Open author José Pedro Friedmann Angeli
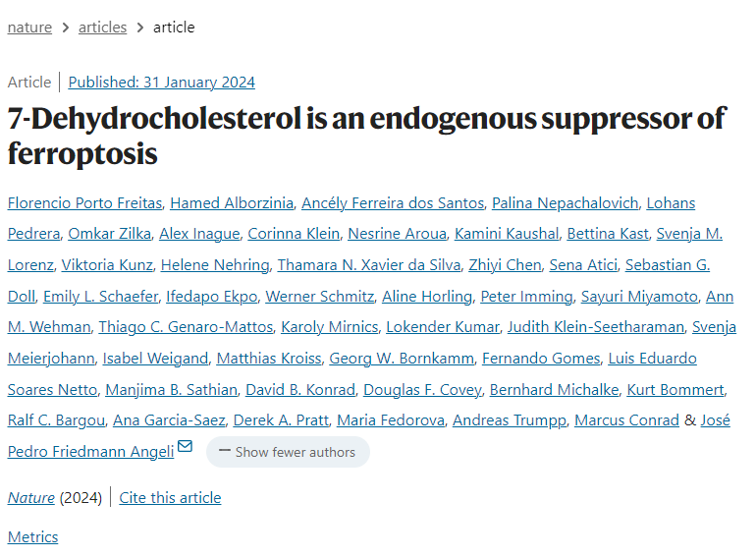The image size is (756, 558). pyautogui.click(x=90, y=451)
